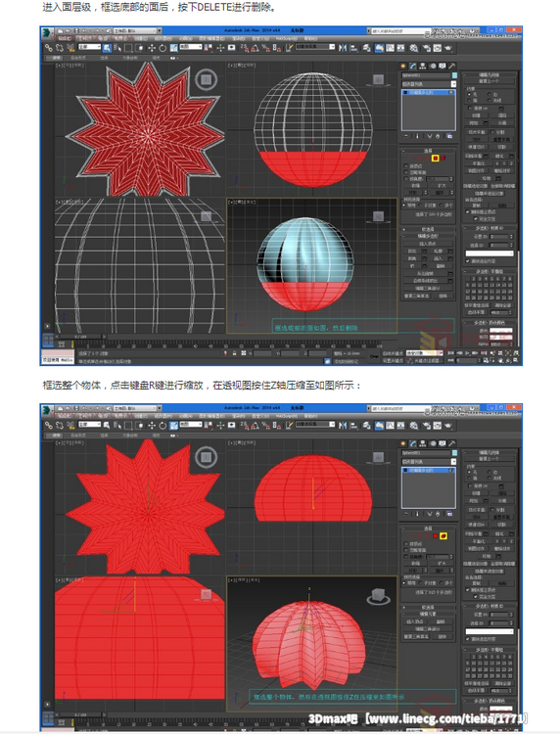Click object color swatch in second screenshot
The image size is (560, 734).
pyautogui.click(x=454, y=453)
